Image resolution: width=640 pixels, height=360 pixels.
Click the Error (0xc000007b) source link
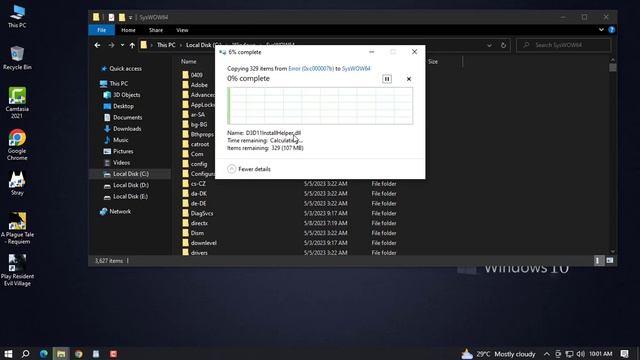311,69
